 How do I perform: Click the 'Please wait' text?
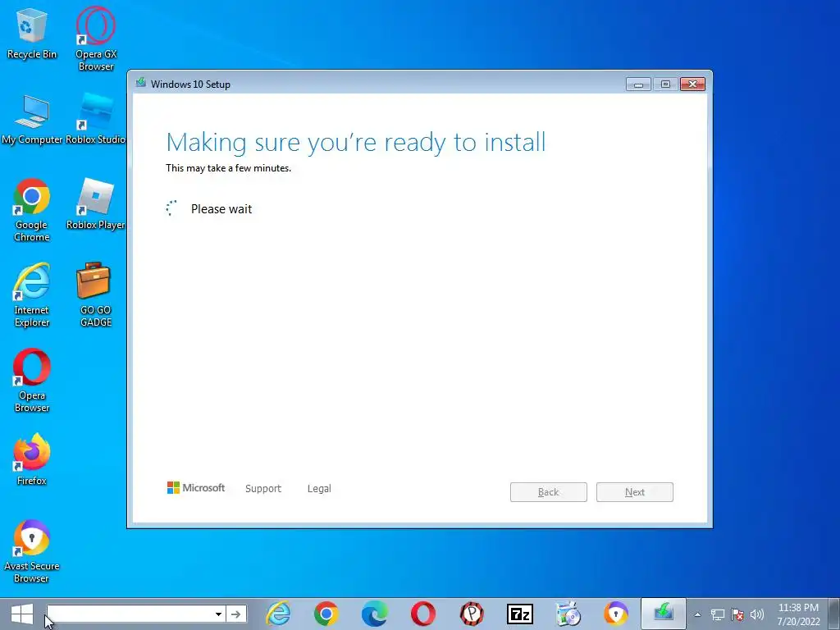click(x=221, y=209)
